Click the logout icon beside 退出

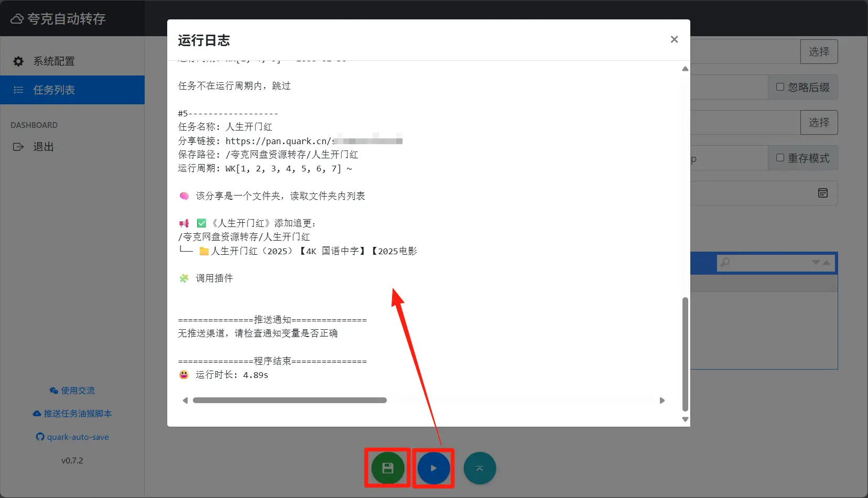18,147
